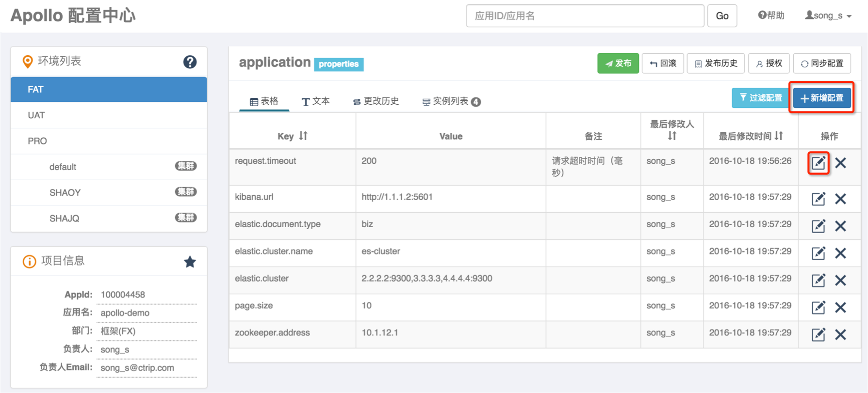Click the application namespace title
Screen dimensions: 868x393
(x=275, y=62)
